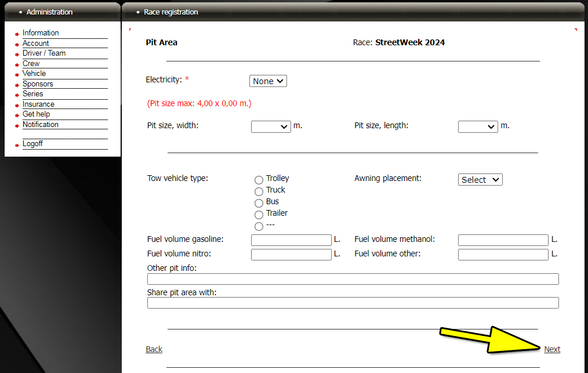Select the Bus tow vehicle radio button
This screenshot has height=373, width=588.
pos(259,204)
